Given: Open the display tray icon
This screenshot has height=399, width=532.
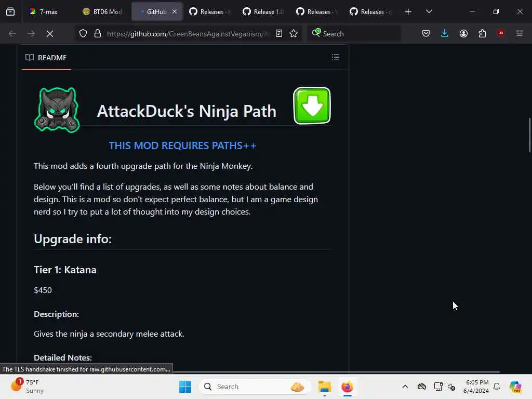Looking at the screenshot, I should [x=438, y=387].
